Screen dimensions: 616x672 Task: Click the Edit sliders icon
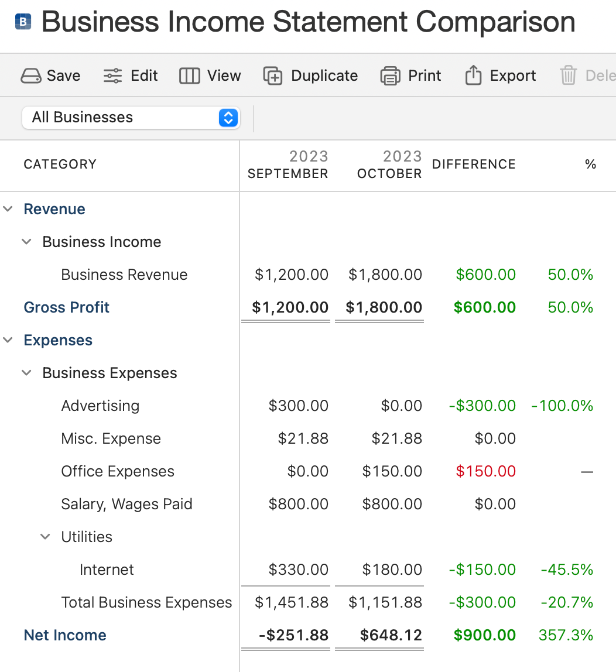coord(112,76)
